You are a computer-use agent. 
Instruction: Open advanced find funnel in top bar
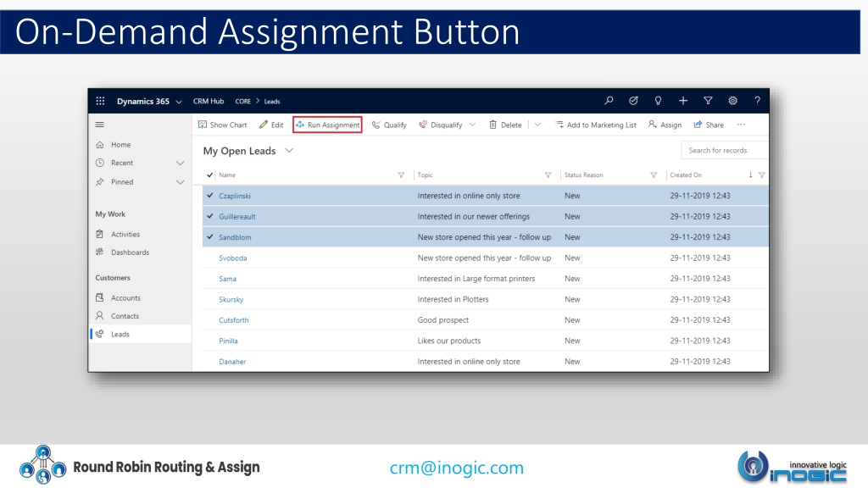click(708, 101)
